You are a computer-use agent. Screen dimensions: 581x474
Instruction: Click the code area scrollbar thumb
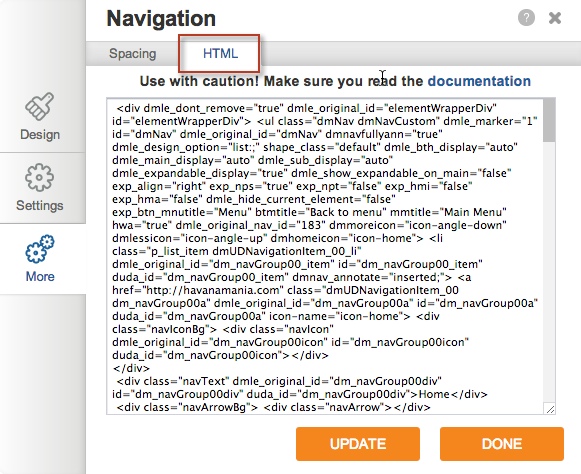[x=549, y=120]
